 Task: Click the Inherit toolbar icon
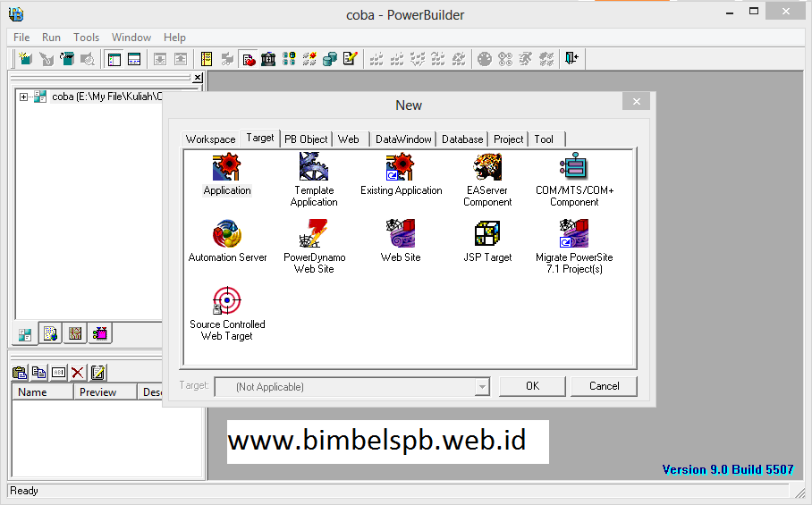point(47,59)
